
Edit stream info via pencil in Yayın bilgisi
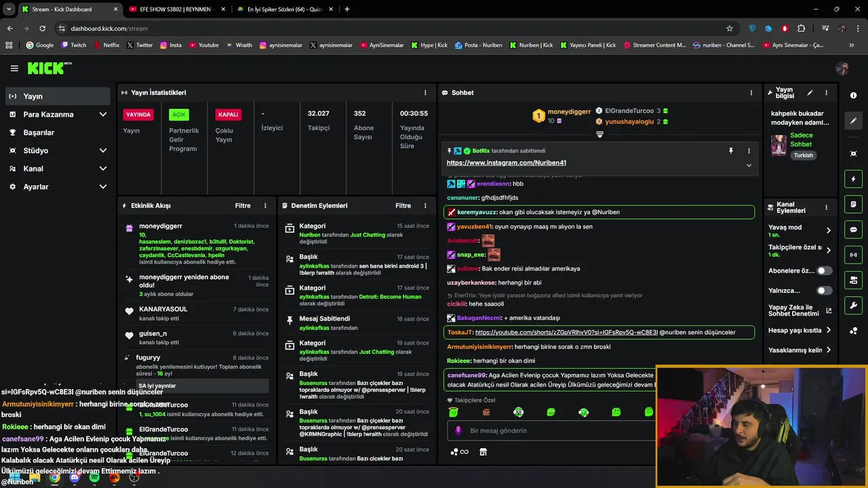(x=810, y=93)
